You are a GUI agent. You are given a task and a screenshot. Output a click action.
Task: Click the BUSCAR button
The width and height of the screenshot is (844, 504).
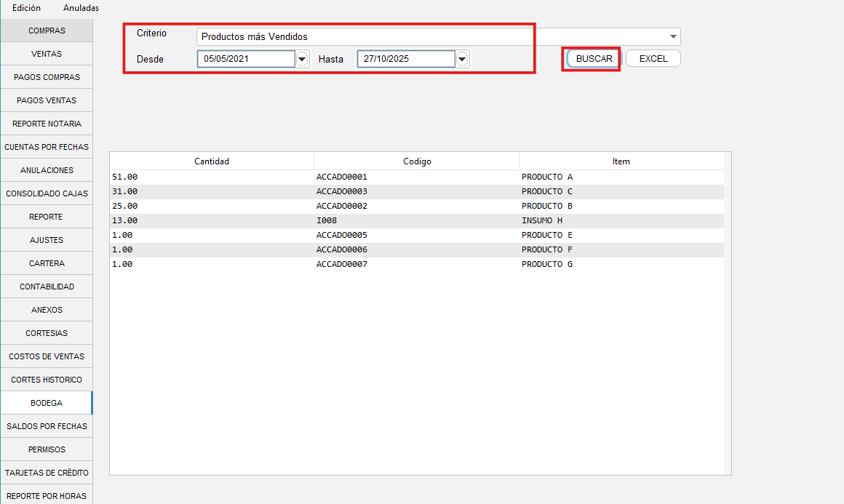tap(594, 59)
